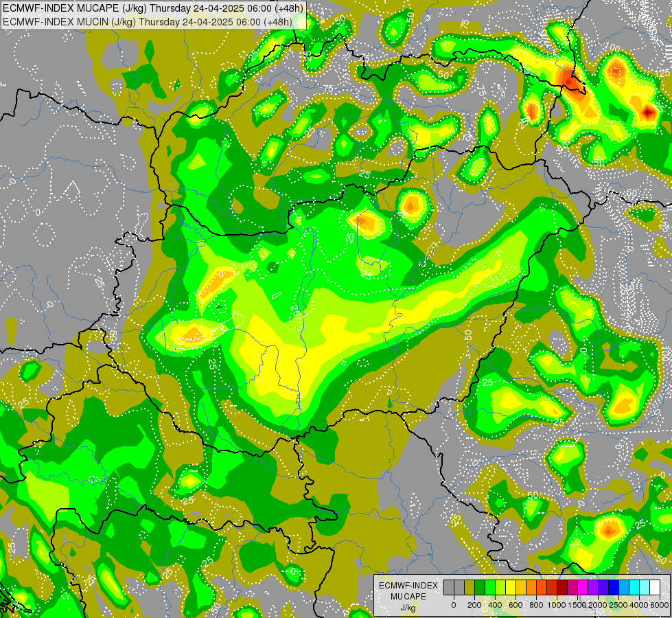Click legend tick value 4000
Viewport: 672px width, 618px height.
640,605
